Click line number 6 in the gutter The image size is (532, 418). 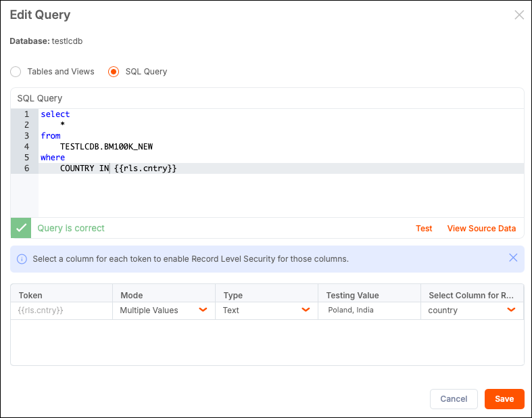(x=26, y=168)
